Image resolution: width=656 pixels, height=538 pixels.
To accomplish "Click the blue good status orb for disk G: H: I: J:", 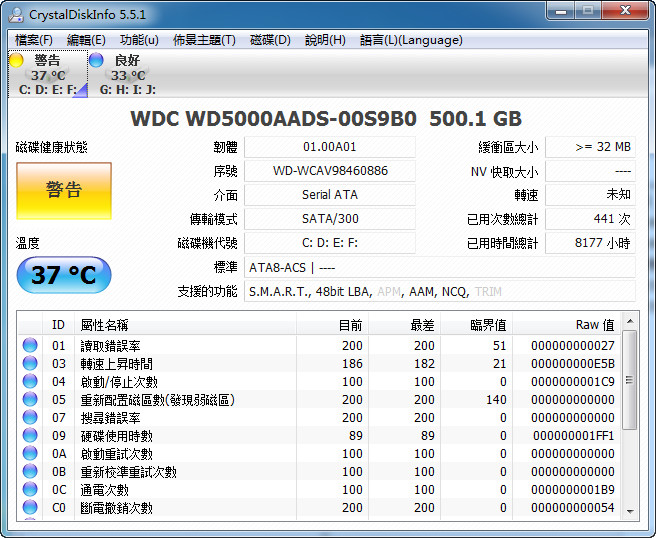I will (x=96, y=60).
